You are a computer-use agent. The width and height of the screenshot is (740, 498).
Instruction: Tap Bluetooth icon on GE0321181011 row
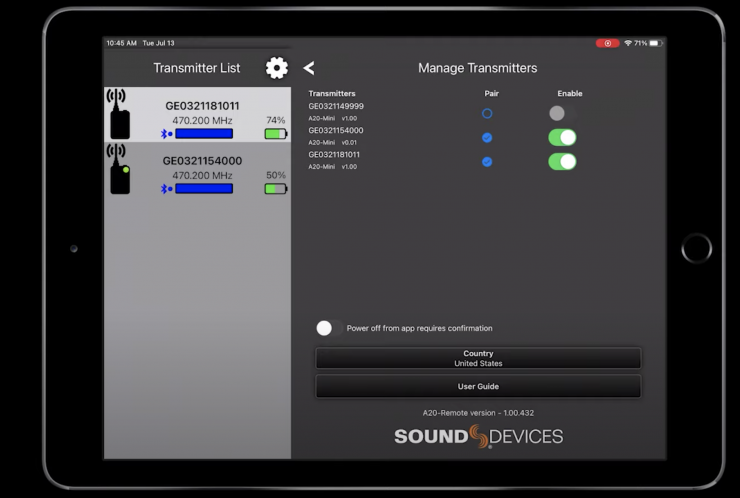pyautogui.click(x=167, y=134)
